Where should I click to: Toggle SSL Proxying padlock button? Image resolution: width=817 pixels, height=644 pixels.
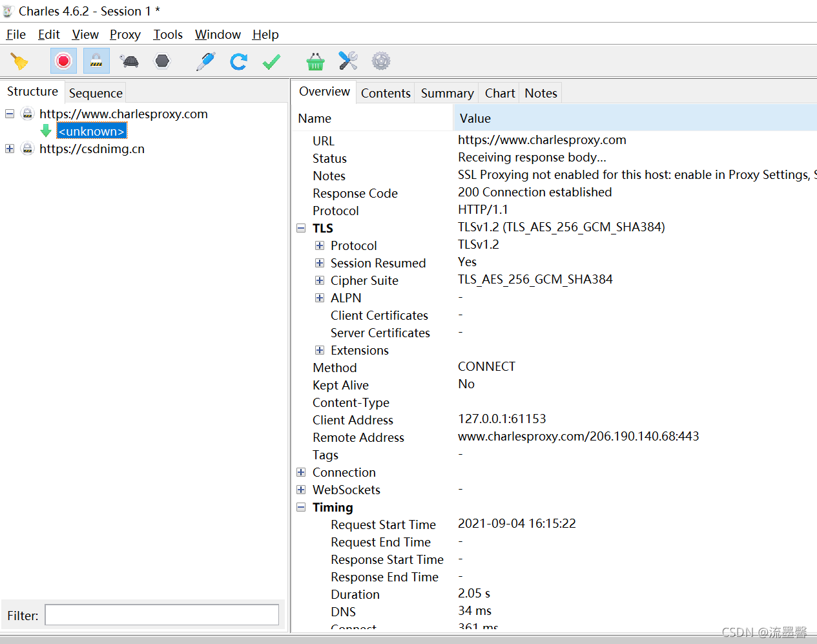(x=96, y=61)
